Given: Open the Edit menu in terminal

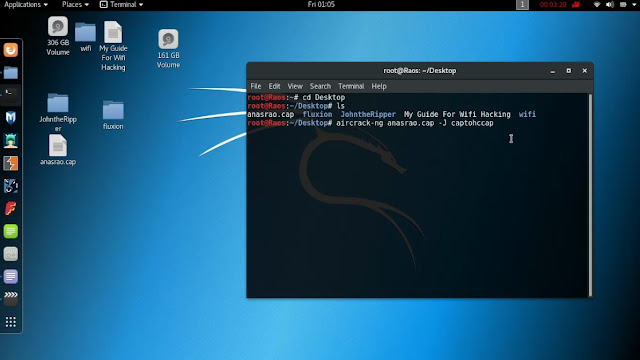Looking at the screenshot, I should click(274, 86).
